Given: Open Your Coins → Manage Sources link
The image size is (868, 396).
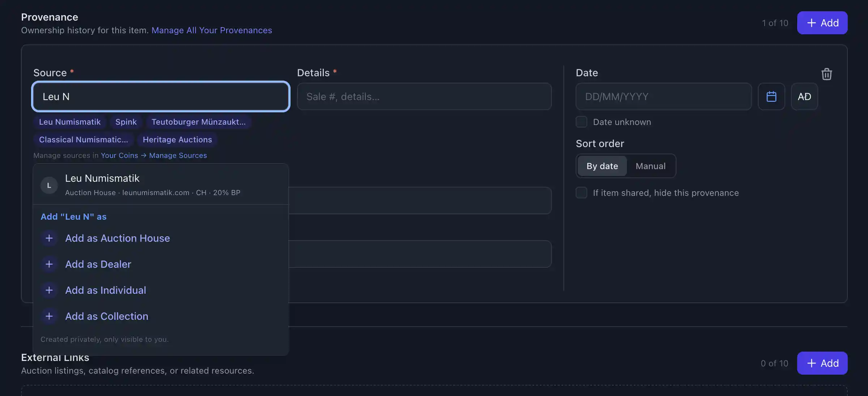Looking at the screenshot, I should point(154,155).
